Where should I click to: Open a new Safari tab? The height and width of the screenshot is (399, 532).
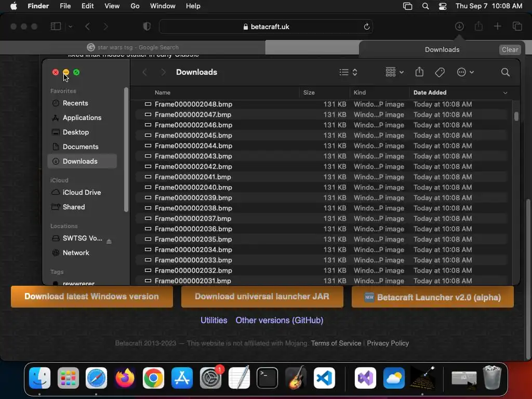click(x=497, y=26)
